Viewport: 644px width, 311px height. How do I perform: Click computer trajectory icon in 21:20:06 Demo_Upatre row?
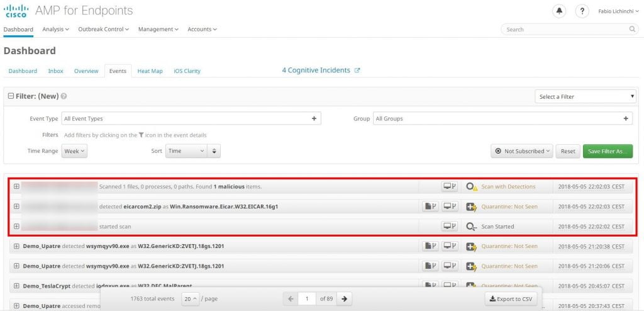coord(450,266)
